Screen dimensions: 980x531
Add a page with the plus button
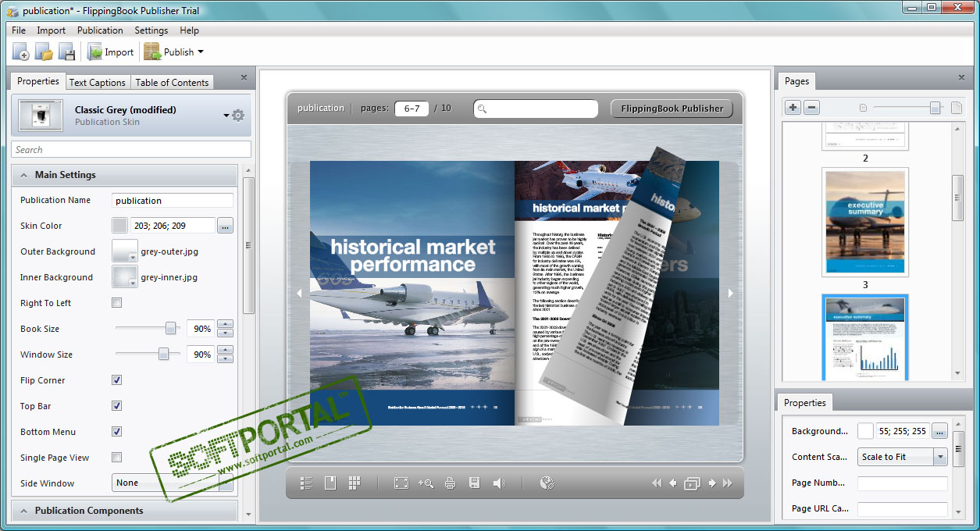click(x=793, y=108)
